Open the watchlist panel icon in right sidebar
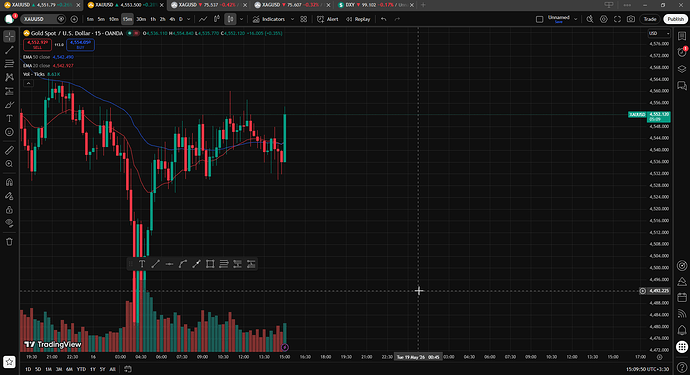This screenshot has height=375, width=690. pyautogui.click(x=682, y=36)
